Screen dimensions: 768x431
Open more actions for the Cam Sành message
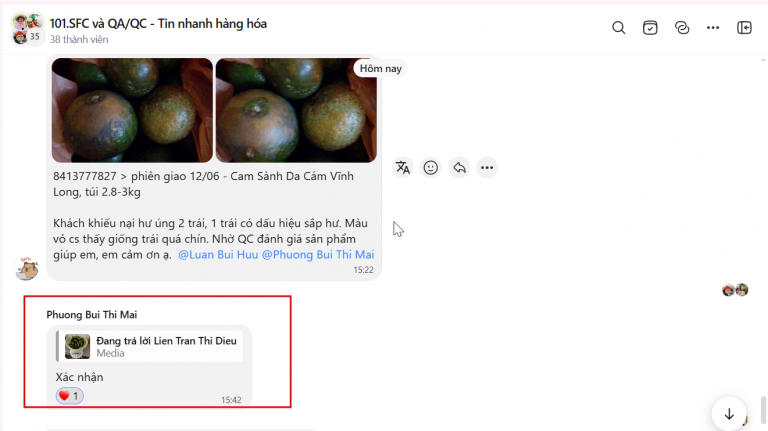point(487,168)
